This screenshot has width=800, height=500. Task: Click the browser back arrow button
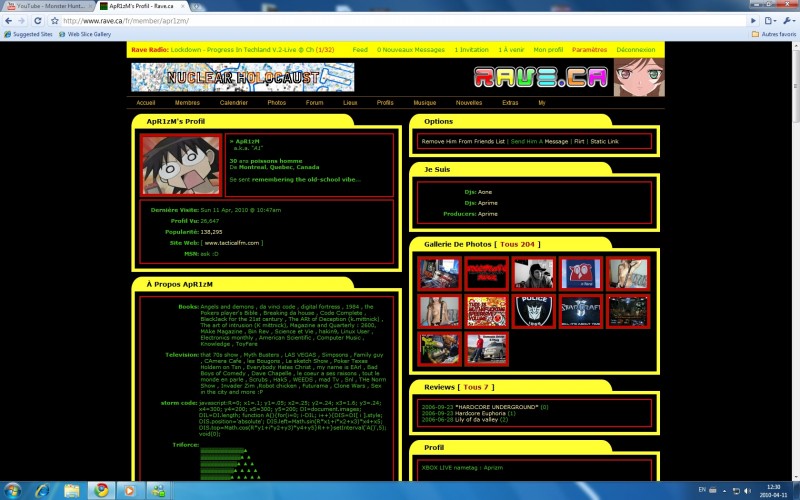point(9,20)
